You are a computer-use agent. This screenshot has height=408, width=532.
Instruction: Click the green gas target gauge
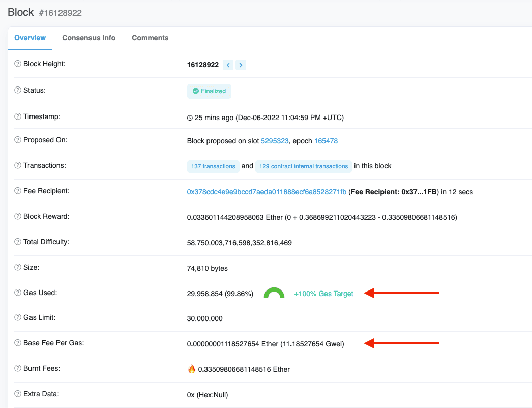(x=274, y=293)
